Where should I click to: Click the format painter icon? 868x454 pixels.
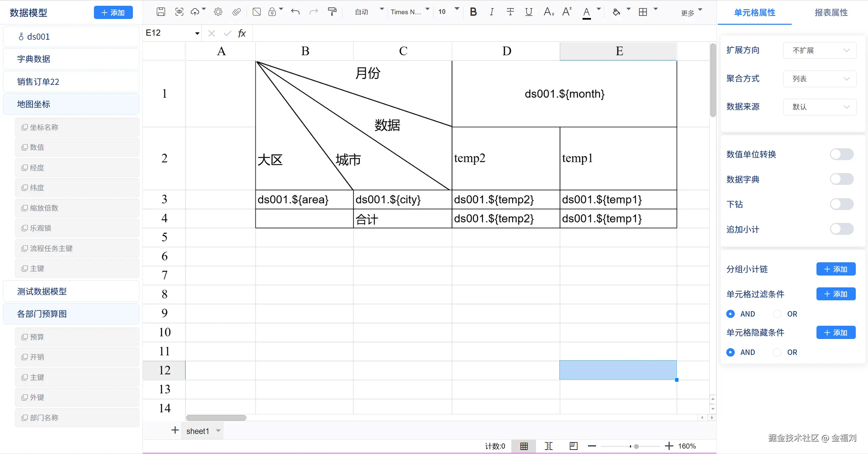pyautogui.click(x=332, y=12)
